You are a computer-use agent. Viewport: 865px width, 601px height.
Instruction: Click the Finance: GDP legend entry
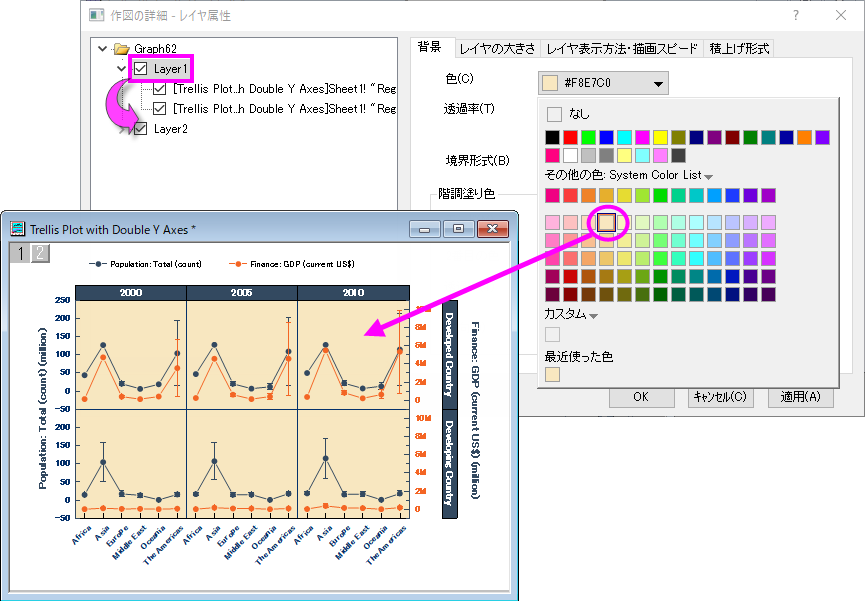(x=292, y=264)
